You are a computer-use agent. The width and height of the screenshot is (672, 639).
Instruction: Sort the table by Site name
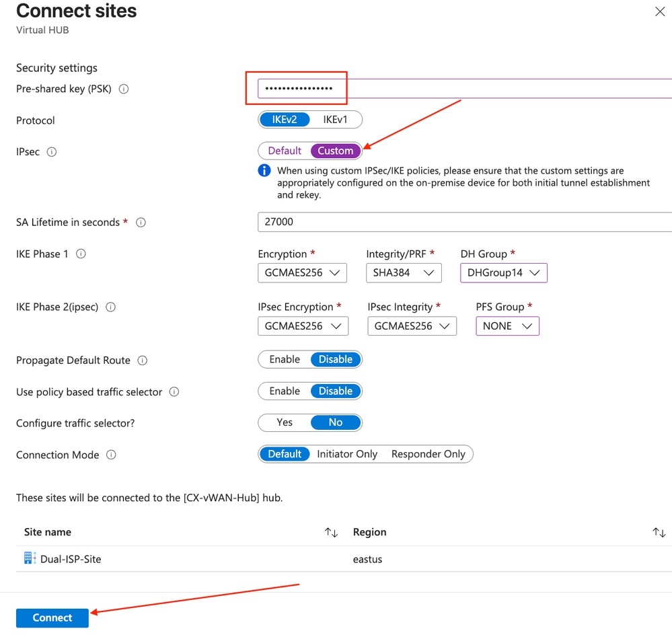331,532
